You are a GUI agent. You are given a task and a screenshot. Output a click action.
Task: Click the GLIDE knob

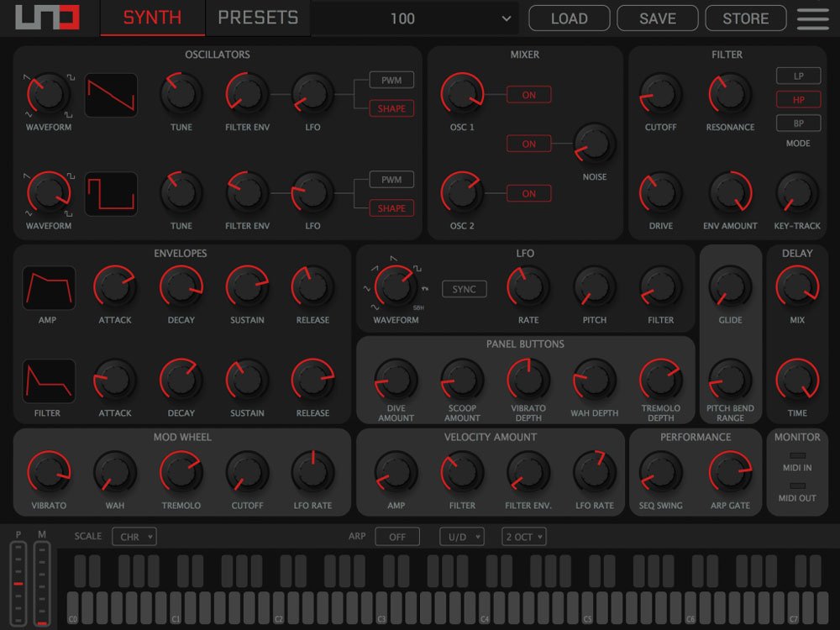730,286
